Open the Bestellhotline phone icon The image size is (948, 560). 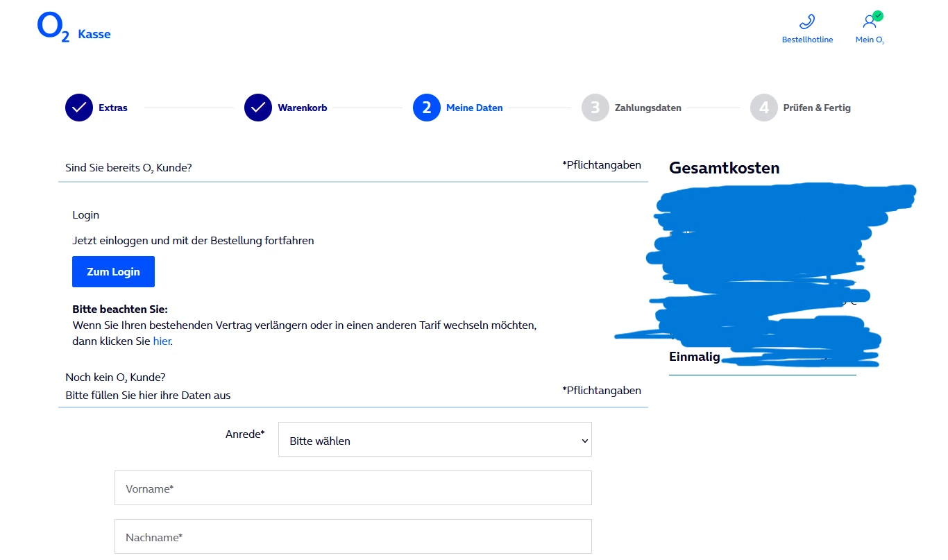coord(807,22)
